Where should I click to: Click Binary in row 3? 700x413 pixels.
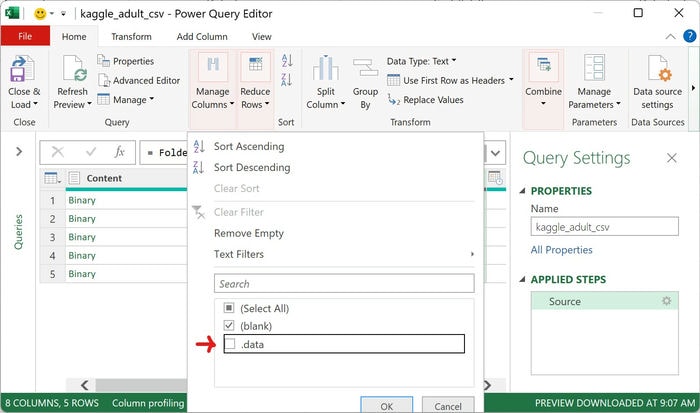pos(82,237)
